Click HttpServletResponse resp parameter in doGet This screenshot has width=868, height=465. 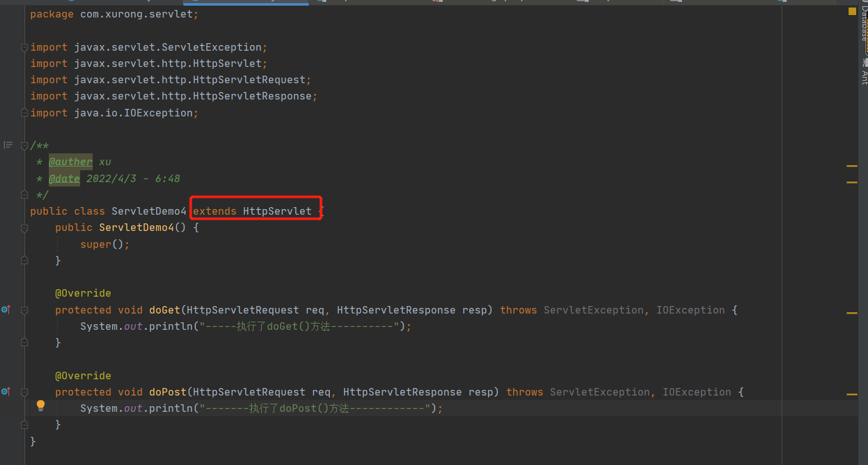click(x=412, y=310)
